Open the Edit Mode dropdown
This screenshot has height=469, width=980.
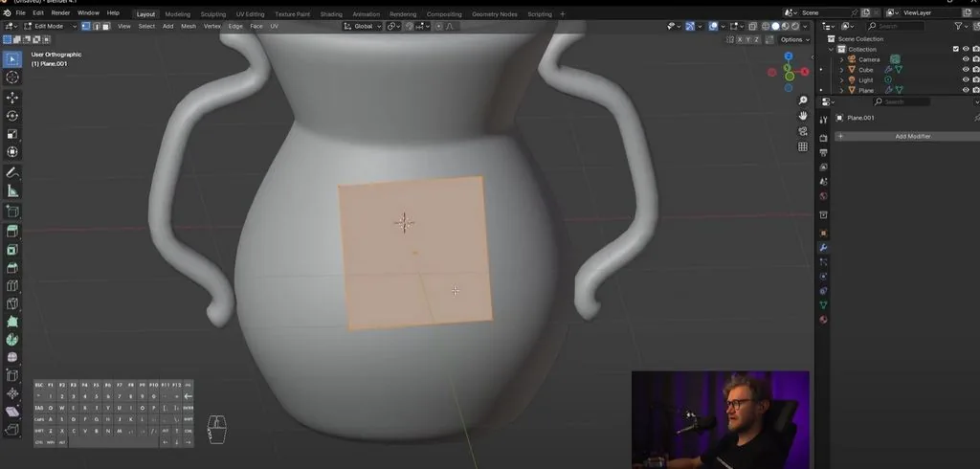pyautogui.click(x=50, y=26)
